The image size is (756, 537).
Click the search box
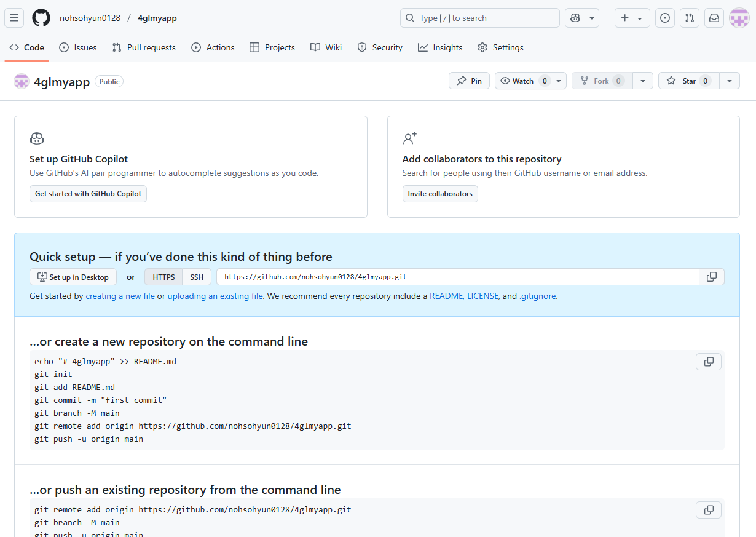(x=480, y=18)
